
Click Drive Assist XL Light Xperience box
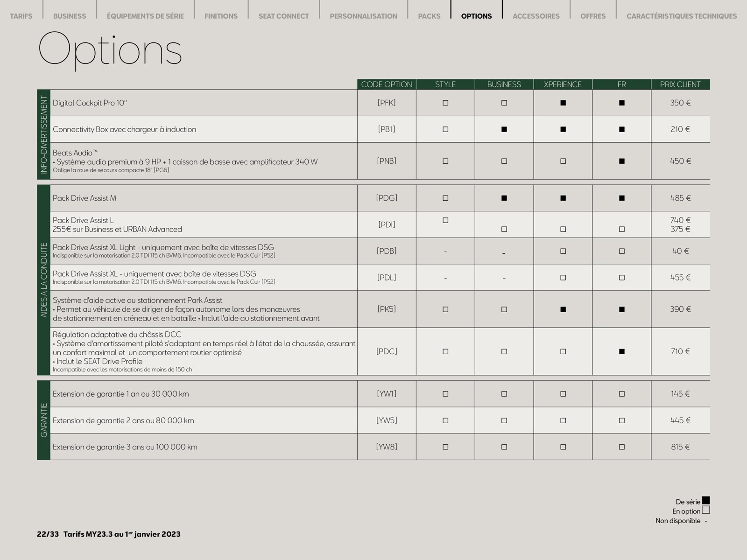[563, 251]
